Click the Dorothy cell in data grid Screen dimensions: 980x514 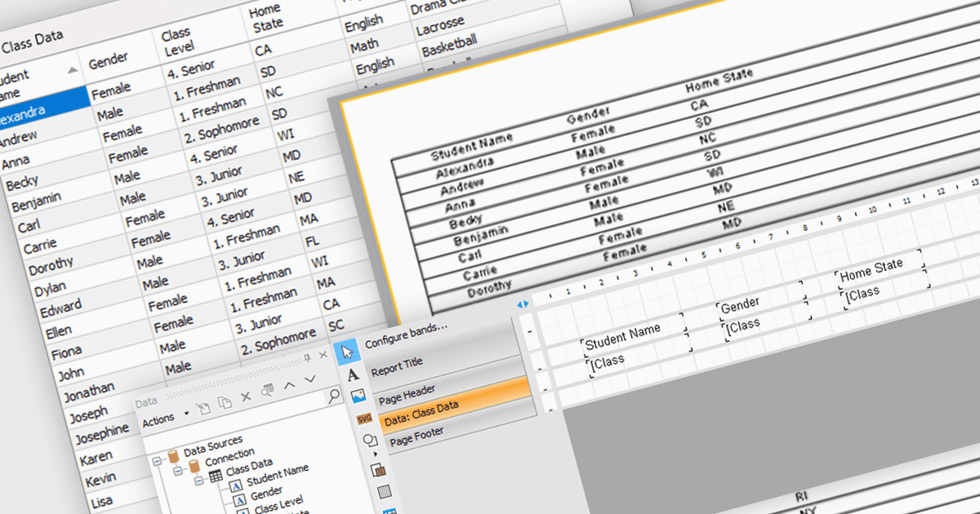[x=51, y=266]
